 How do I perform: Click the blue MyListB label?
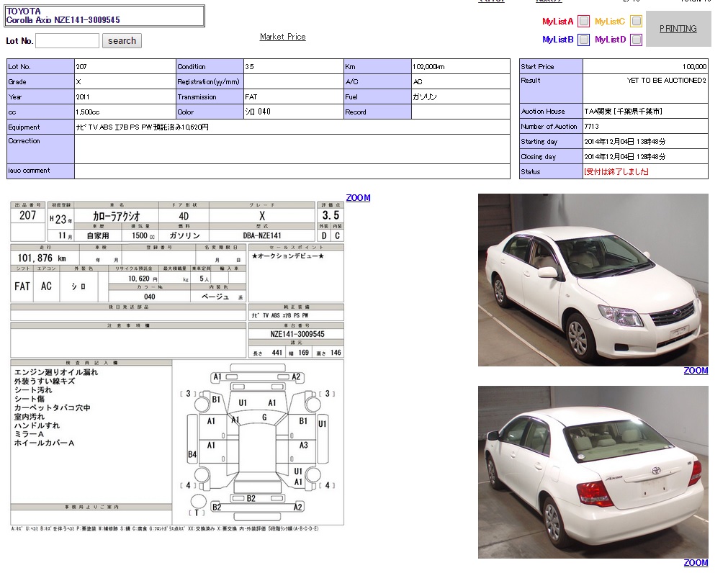pyautogui.click(x=557, y=40)
